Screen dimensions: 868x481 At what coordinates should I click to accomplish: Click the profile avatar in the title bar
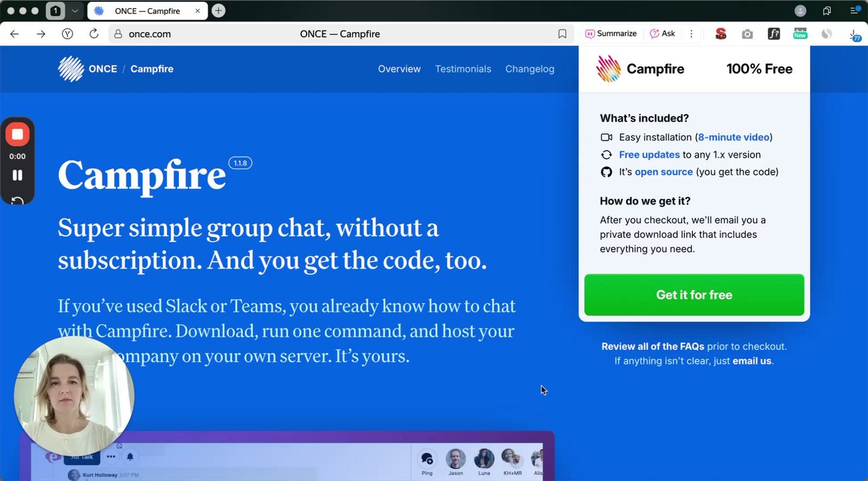(x=801, y=11)
